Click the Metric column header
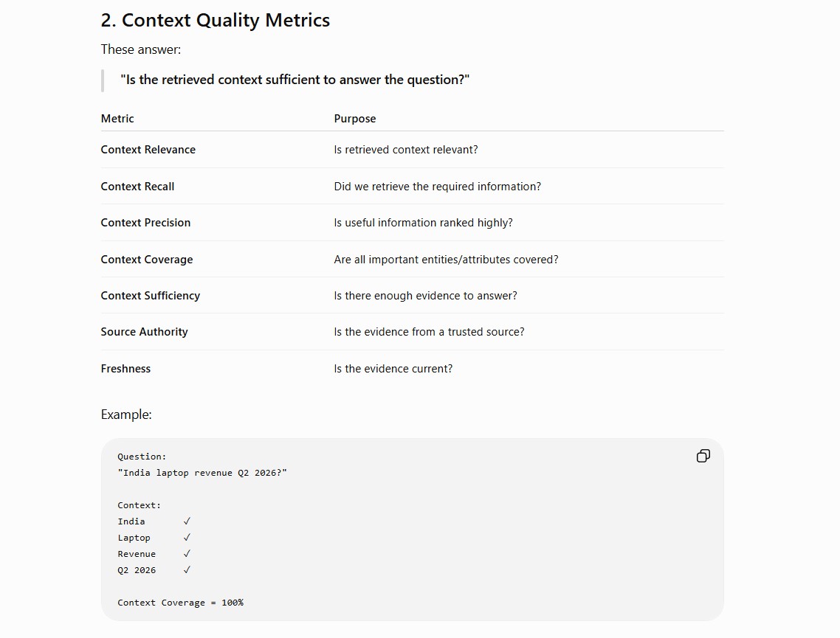This screenshot has height=638, width=840. (x=117, y=119)
